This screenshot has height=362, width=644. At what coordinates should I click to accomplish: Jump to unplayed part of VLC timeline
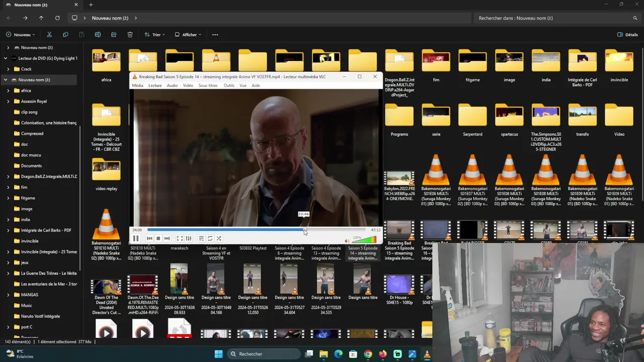tap(337, 230)
